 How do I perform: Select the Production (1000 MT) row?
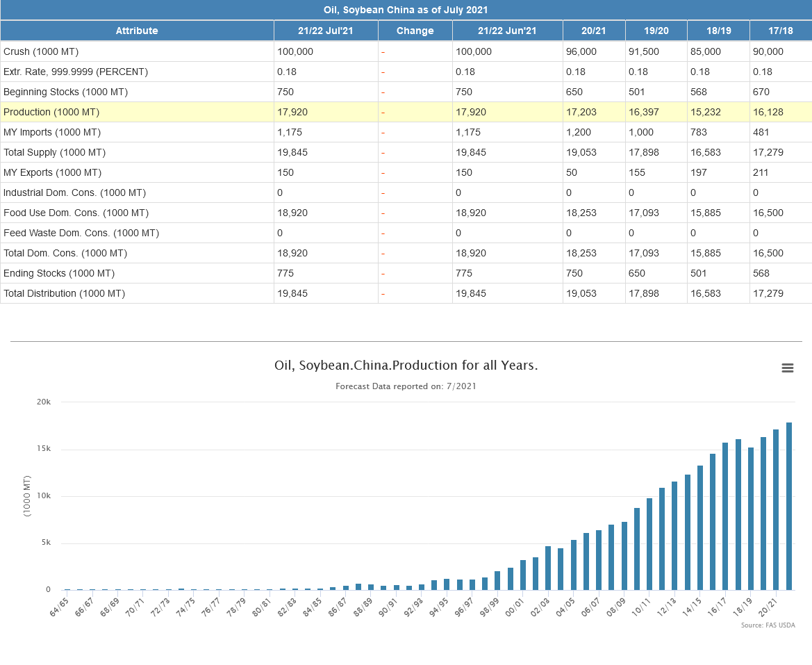[51, 112]
